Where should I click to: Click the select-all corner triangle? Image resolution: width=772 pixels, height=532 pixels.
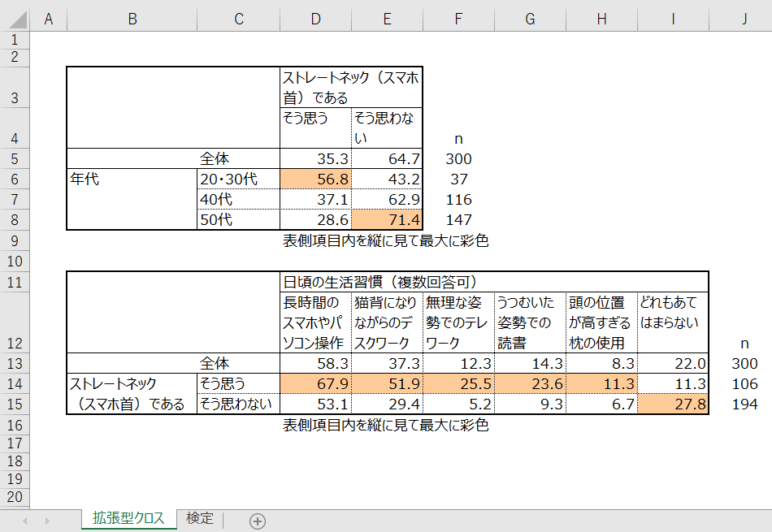(x=18, y=20)
